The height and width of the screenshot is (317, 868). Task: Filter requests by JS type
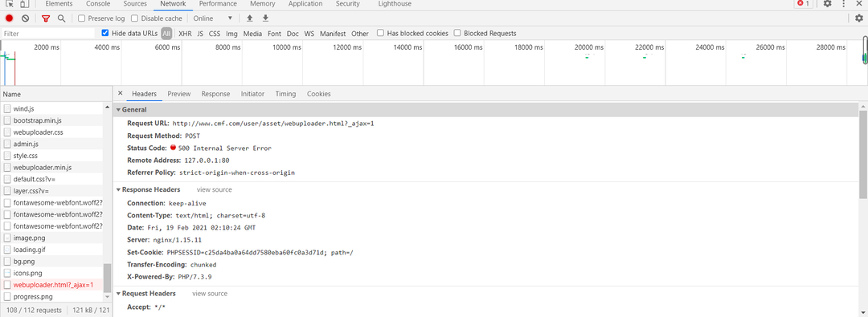200,34
